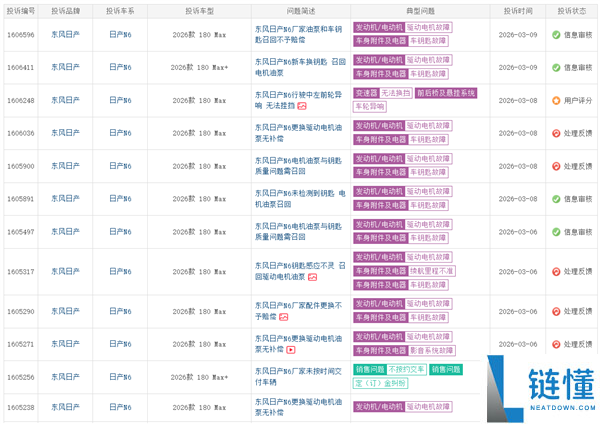Click 东风日产 brand link in row 1606596
600x424 pixels.
click(x=65, y=34)
